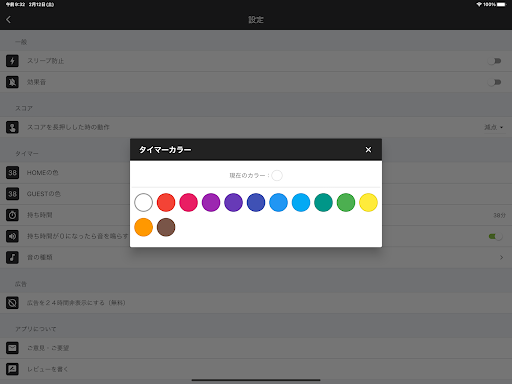Click the GUESTの色 38 icon
Viewport: 512px width, 384px height.
(x=12, y=194)
